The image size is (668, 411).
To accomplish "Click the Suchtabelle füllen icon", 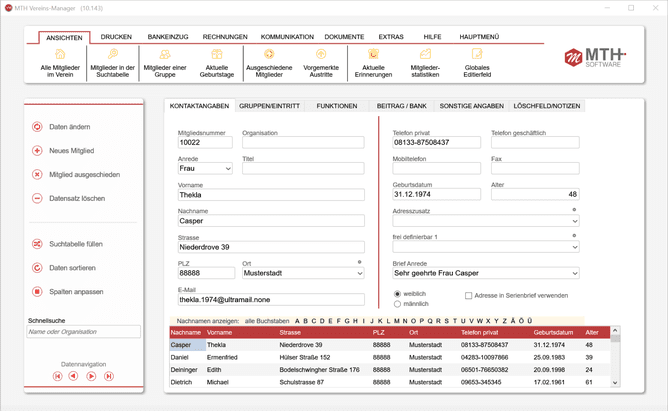I will 37,244.
